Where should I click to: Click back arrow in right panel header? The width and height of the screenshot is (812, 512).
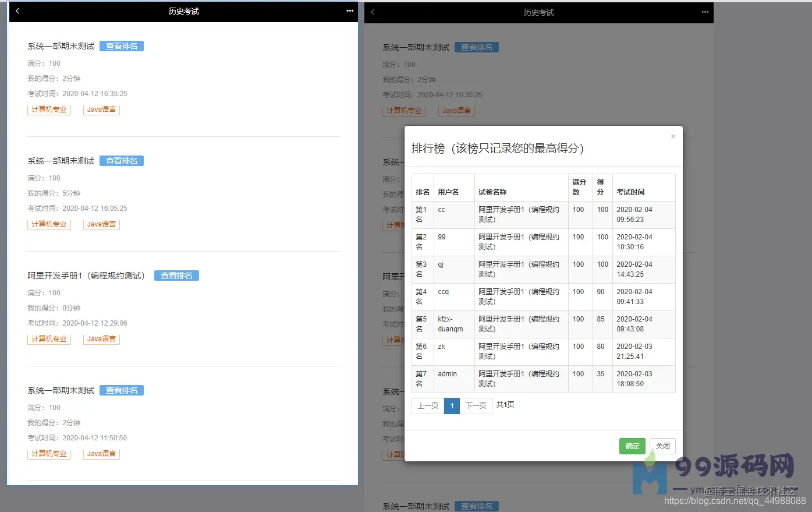pyautogui.click(x=373, y=12)
